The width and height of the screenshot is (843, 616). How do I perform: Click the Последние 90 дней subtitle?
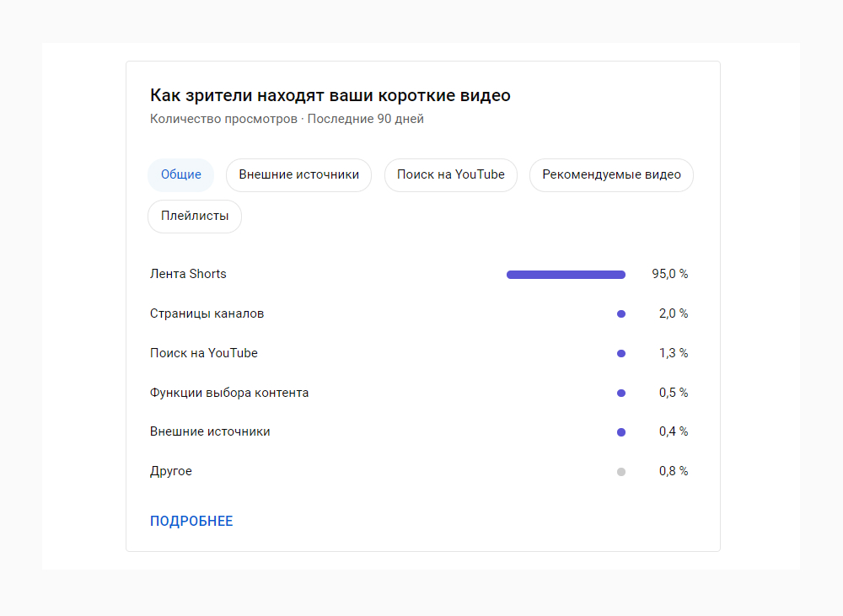(365, 119)
